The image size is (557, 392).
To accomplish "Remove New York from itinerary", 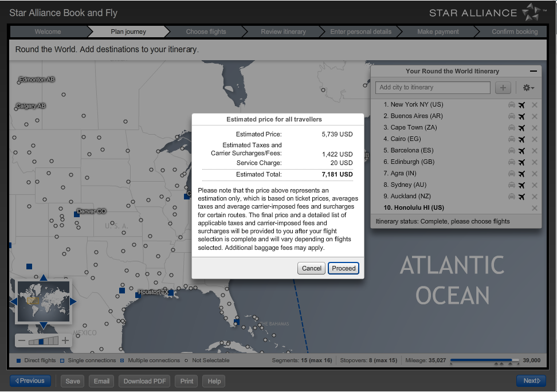I will tap(534, 105).
